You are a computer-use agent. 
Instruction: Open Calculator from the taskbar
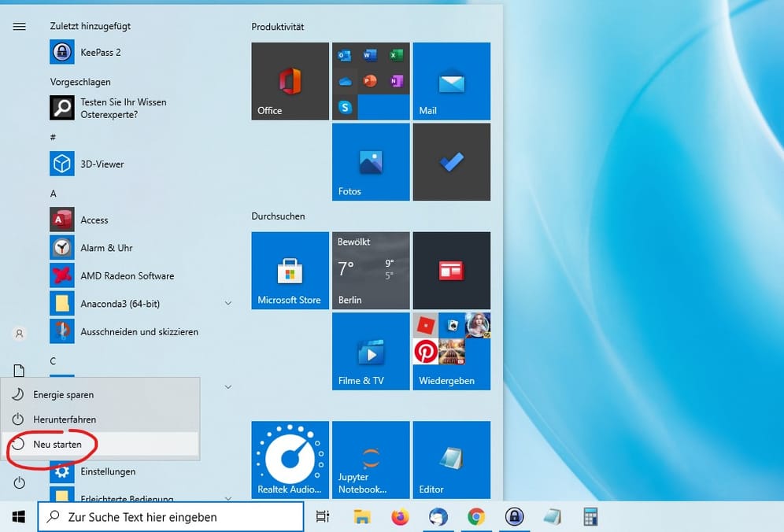point(590,516)
